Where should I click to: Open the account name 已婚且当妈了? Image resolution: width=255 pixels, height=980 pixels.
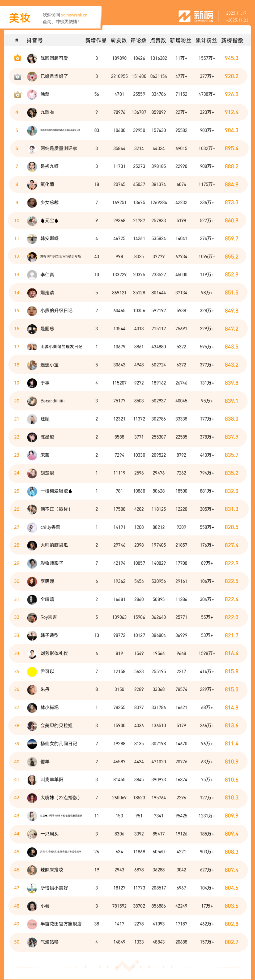[x=54, y=76]
